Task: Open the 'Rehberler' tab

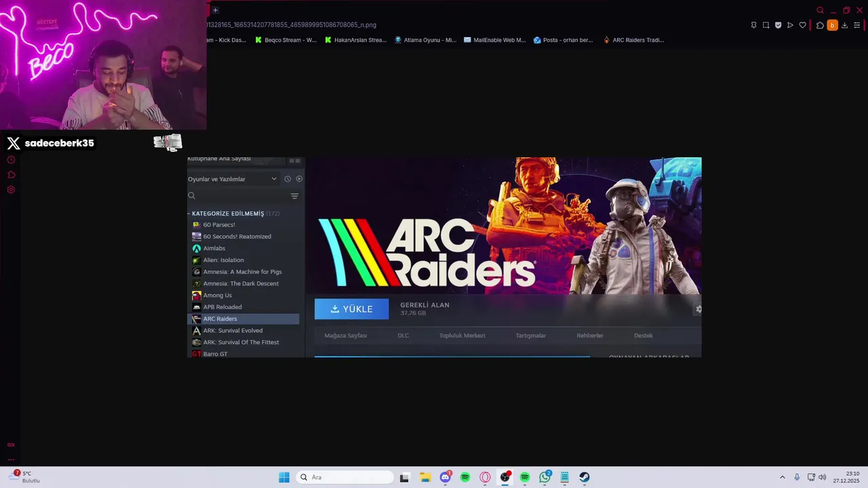Action: [590, 335]
